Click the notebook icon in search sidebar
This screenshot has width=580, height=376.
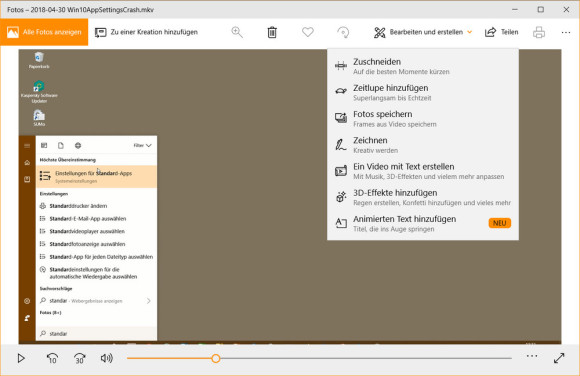tap(27, 179)
